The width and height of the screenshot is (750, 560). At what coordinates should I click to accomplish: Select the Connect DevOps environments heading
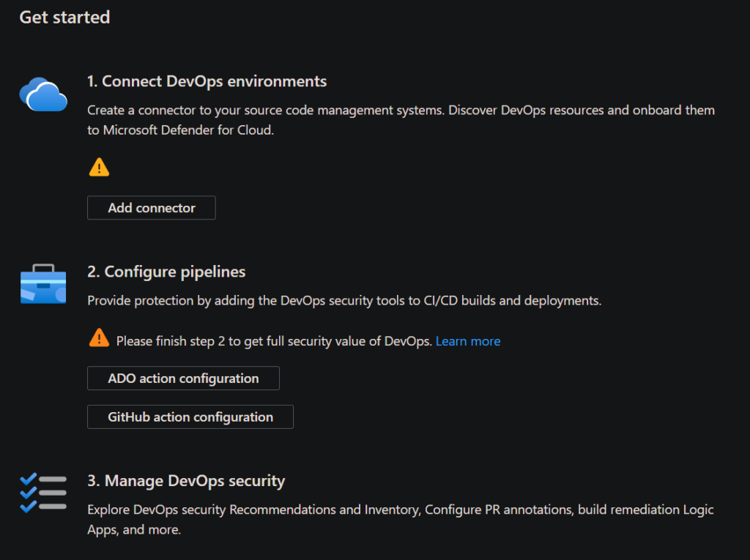[207, 81]
